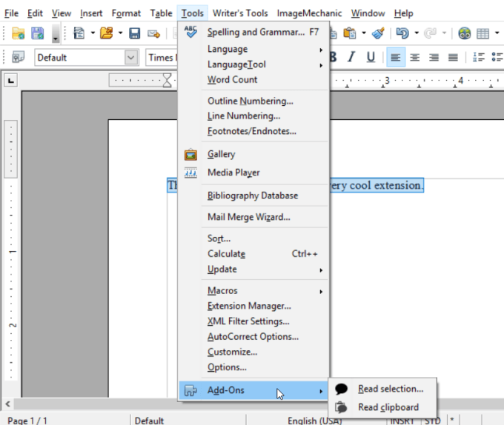Open the Format menu
Viewport: 504px width, 425px height.
coord(126,13)
